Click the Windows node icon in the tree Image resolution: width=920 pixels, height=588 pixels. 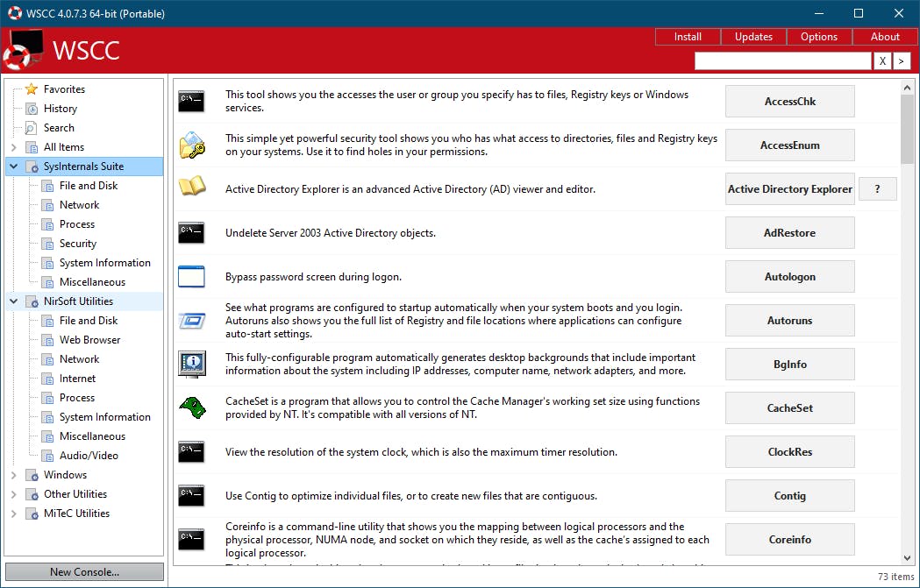(x=32, y=475)
